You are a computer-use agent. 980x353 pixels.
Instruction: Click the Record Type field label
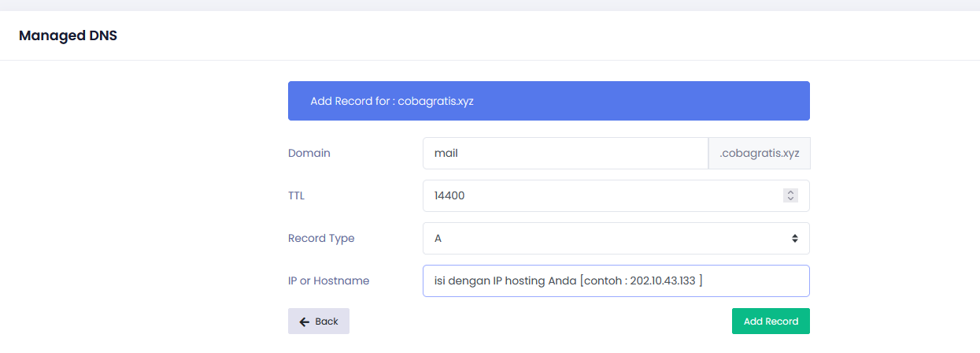pos(321,238)
